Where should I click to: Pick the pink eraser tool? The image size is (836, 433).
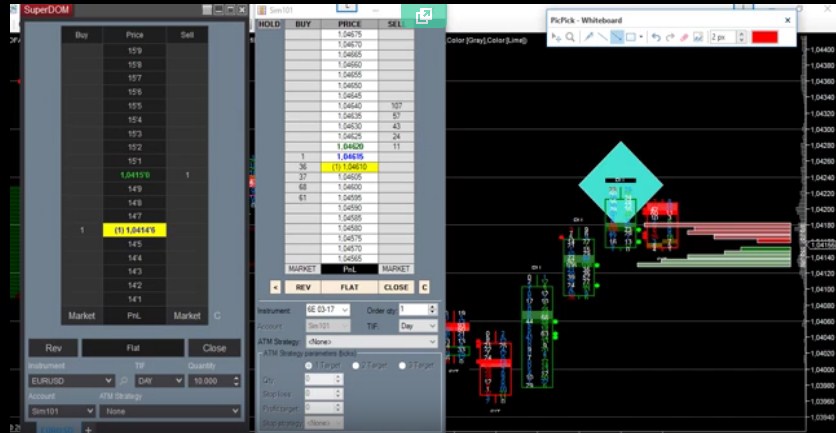(684, 37)
